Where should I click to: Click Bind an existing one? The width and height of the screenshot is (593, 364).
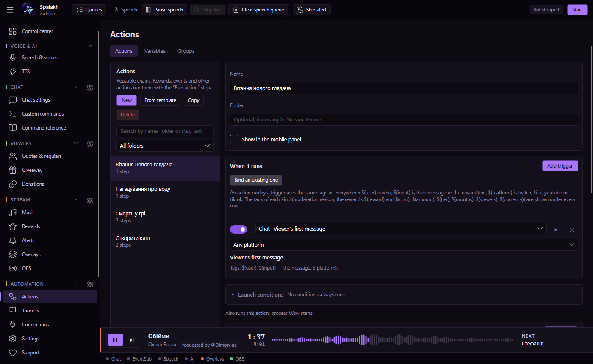(256, 180)
